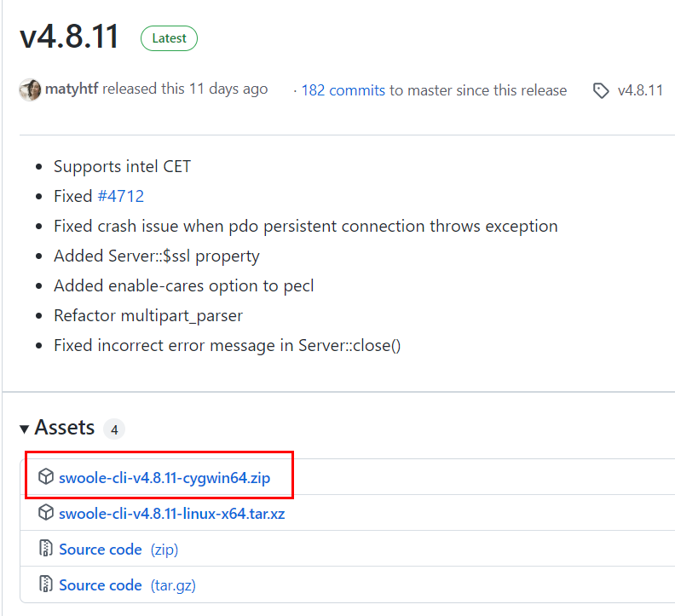Click the zip file icon for Source code (zip)
Image resolution: width=675 pixels, height=616 pixels.
[x=46, y=549]
